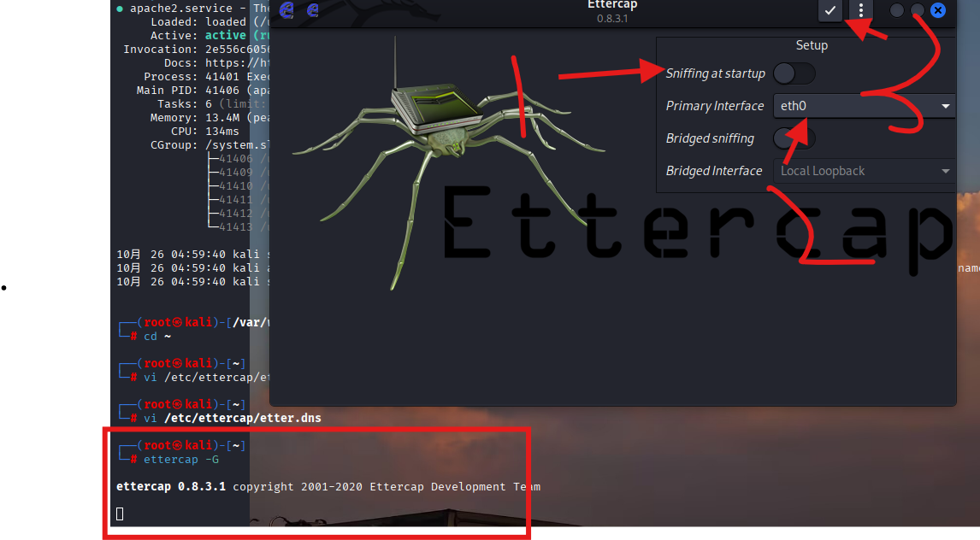Click the 'Primary Interface' label
The width and height of the screenshot is (980, 540).
pyautogui.click(x=715, y=106)
